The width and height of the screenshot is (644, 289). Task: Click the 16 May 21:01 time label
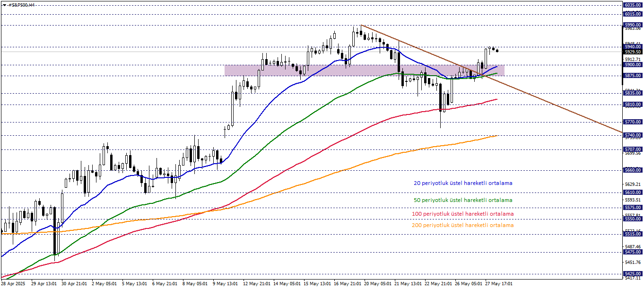347,284
